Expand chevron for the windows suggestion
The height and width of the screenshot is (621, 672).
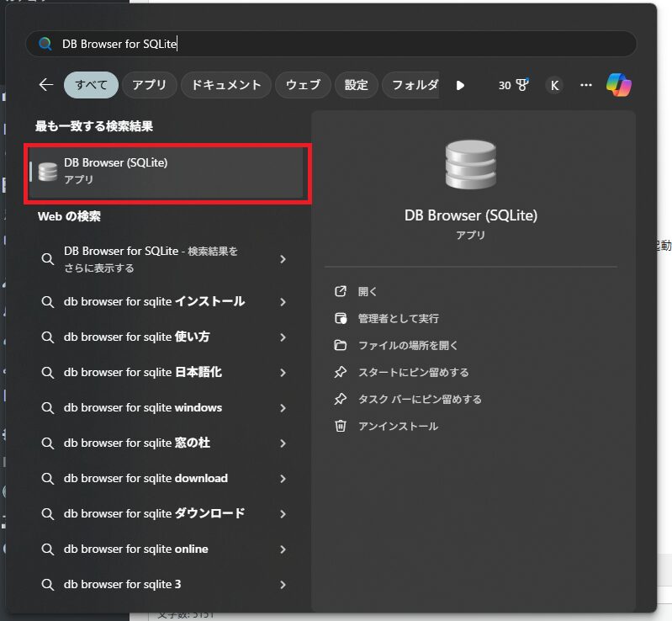coord(283,408)
